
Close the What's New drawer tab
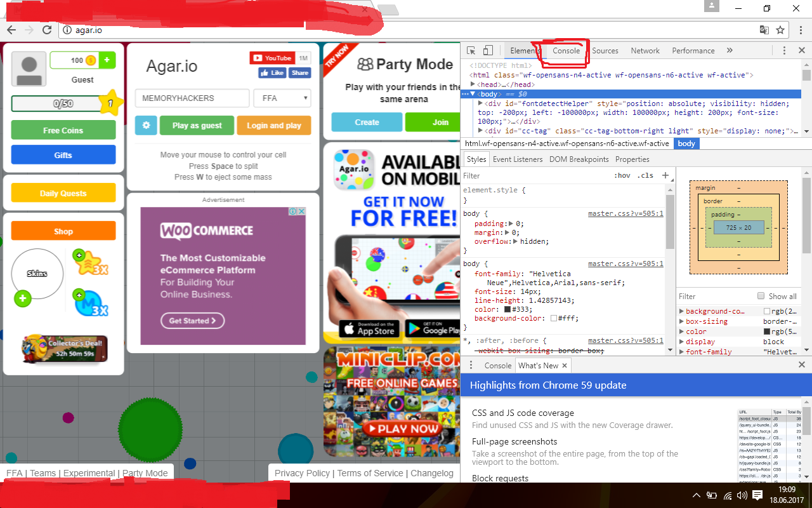point(564,365)
